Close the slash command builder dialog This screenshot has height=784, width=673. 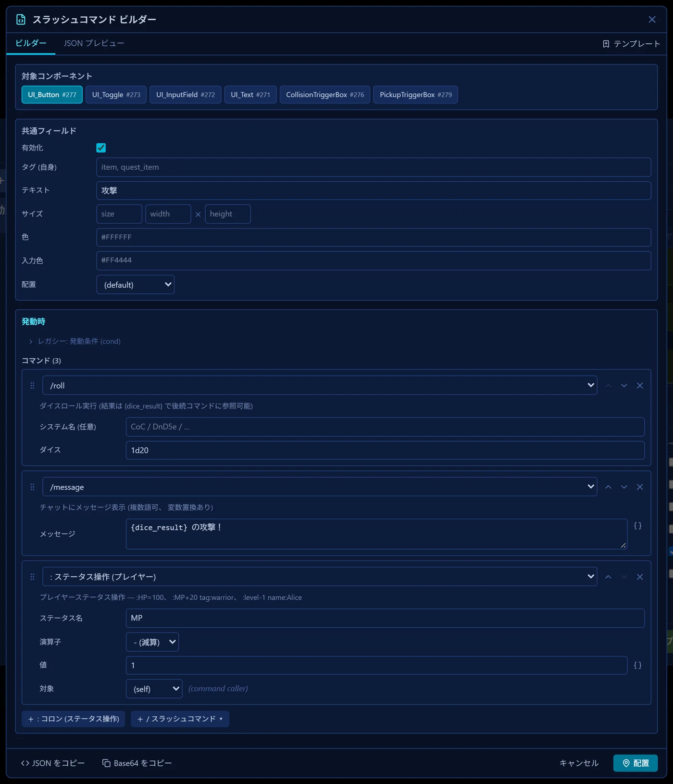point(652,19)
